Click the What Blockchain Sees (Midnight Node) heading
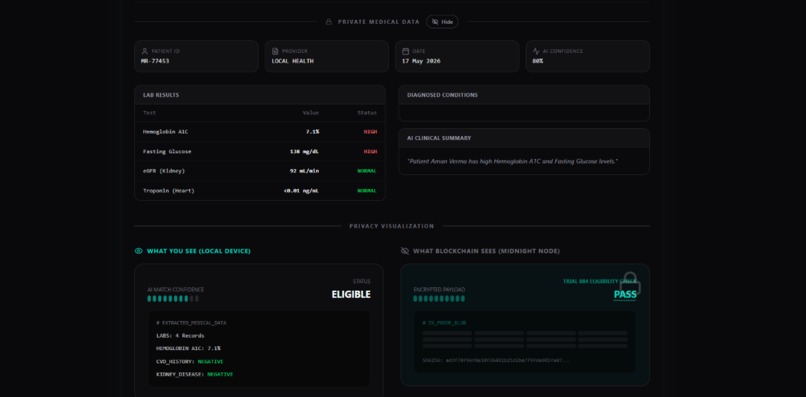The height and width of the screenshot is (397, 806). [x=486, y=251]
